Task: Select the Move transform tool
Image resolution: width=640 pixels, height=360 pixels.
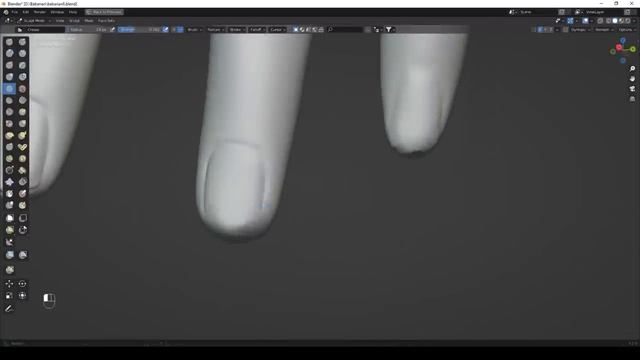Action: click(x=9, y=284)
